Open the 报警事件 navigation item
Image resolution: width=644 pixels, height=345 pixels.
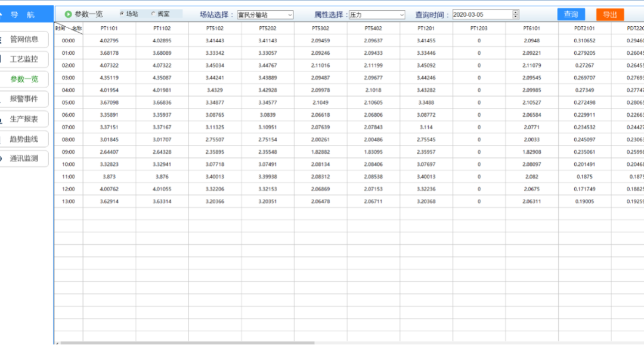click(x=24, y=99)
